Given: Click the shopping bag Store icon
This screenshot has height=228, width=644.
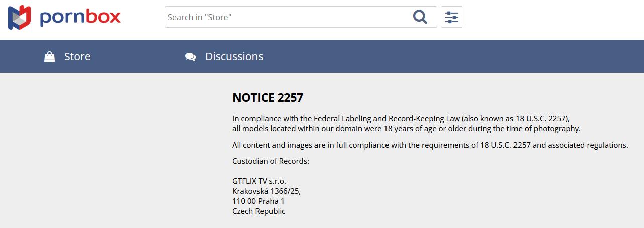Looking at the screenshot, I should (49, 57).
